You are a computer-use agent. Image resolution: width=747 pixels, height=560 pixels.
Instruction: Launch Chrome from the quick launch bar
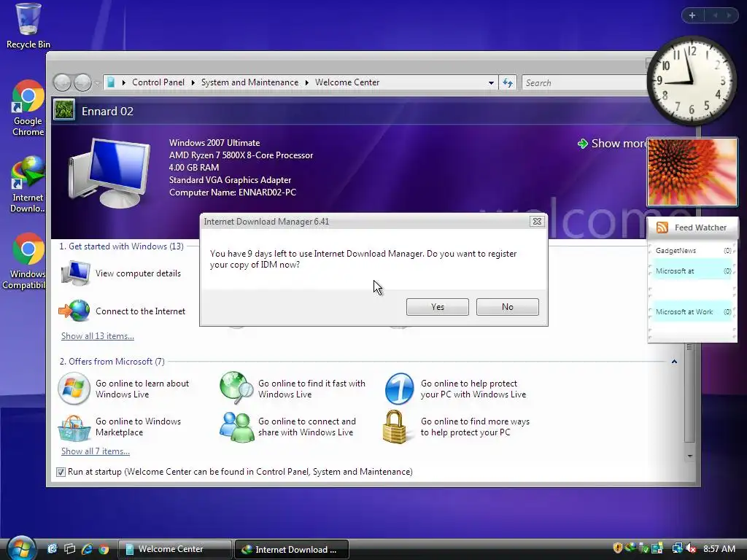[x=104, y=549]
